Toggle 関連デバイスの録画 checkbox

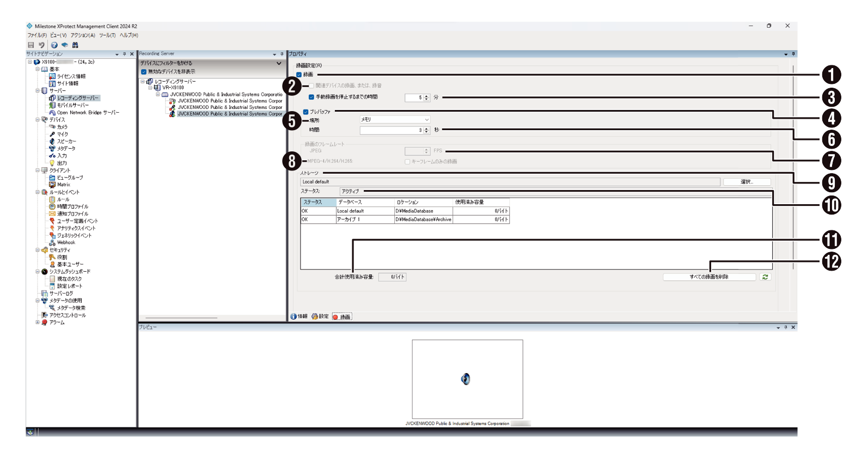(x=311, y=86)
